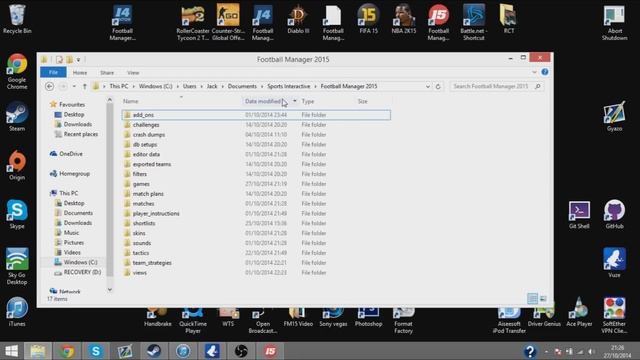The width and height of the screenshot is (640, 360).
Task: Open the Sky Go Desktop shortcut
Action: 17,266
